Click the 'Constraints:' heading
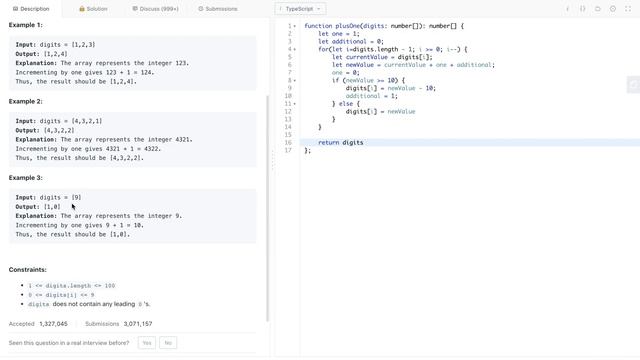This screenshot has height=360, width=640. (x=27, y=269)
